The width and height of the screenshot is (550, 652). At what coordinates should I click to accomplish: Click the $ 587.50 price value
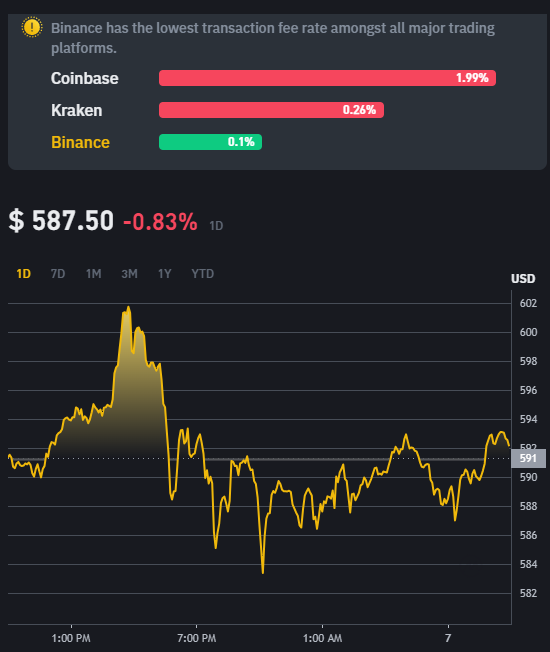click(x=61, y=220)
